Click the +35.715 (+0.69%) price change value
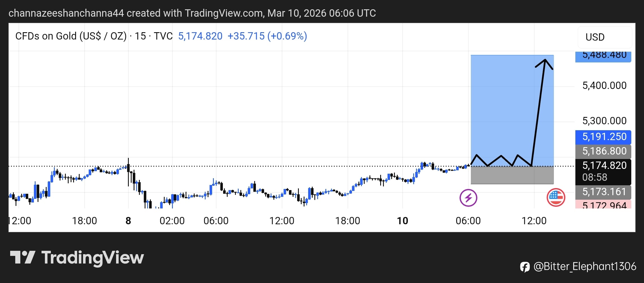 267,36
